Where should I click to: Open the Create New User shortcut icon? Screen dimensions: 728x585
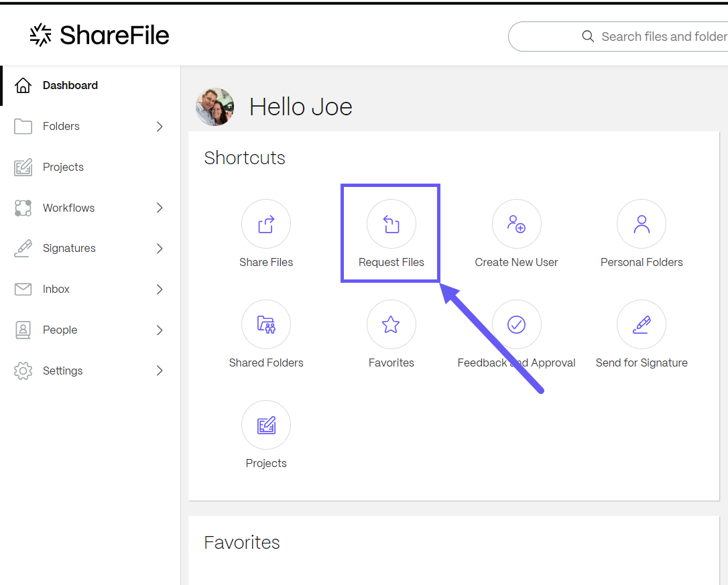click(x=516, y=224)
